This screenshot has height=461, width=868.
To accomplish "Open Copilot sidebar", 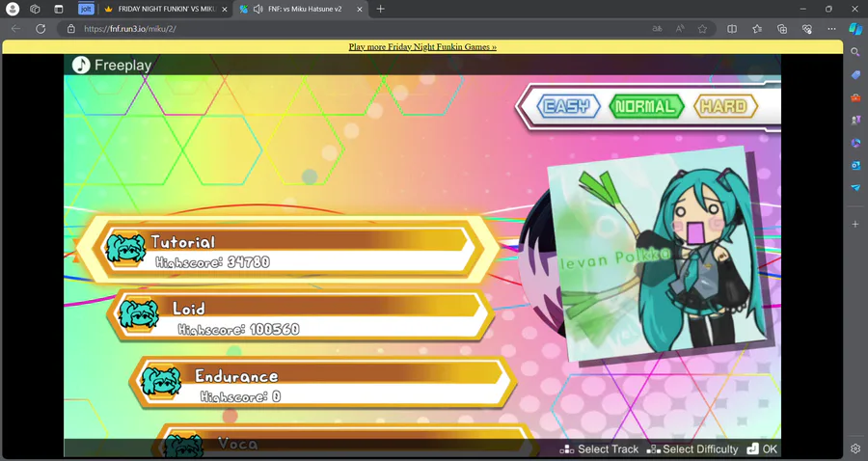I will (x=855, y=29).
